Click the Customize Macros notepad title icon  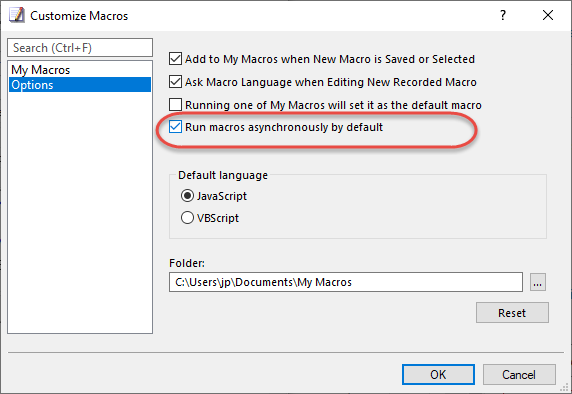tap(17, 15)
